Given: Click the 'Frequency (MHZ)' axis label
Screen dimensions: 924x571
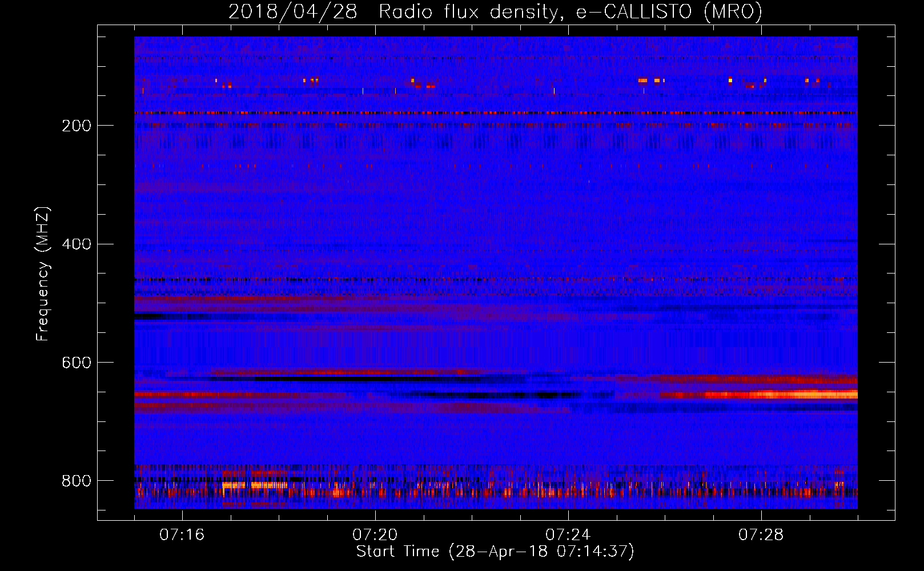Looking at the screenshot, I should coord(43,274).
